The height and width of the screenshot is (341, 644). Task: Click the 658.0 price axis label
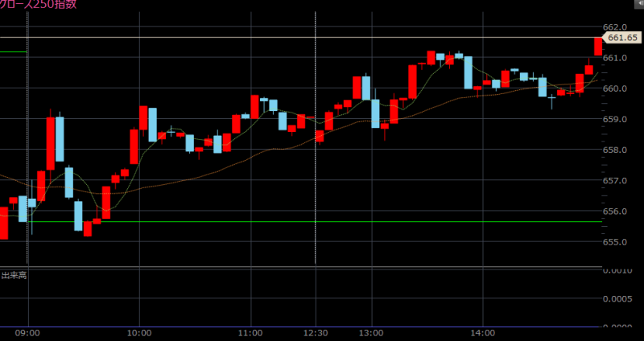[x=615, y=150]
